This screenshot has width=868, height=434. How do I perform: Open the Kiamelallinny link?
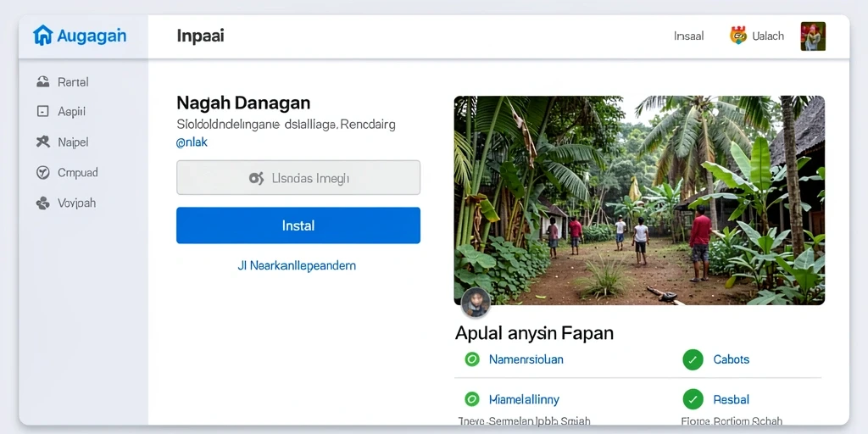(524, 399)
